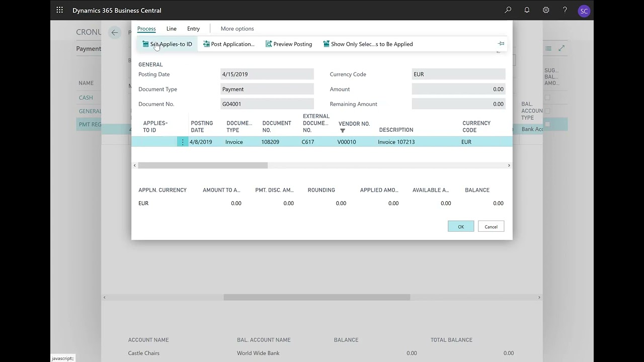Sort by External Document No. column header
The width and height of the screenshot is (644, 362).
316,123
